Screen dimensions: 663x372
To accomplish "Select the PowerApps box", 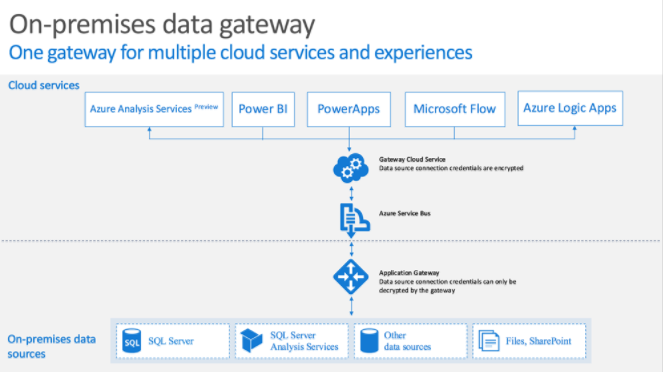I will 349,109.
